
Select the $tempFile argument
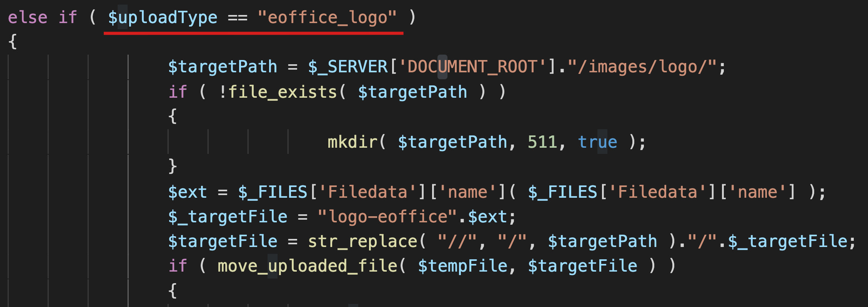(x=462, y=266)
